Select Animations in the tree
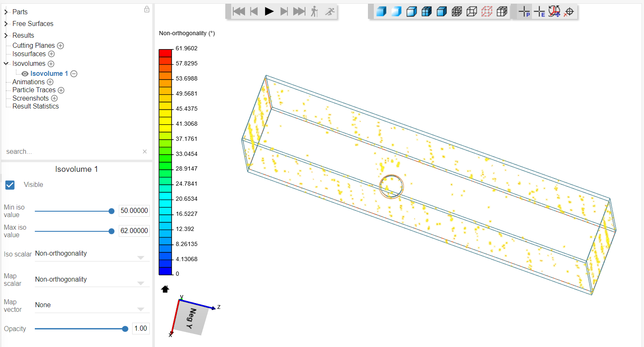This screenshot has width=644, height=347. (29, 82)
